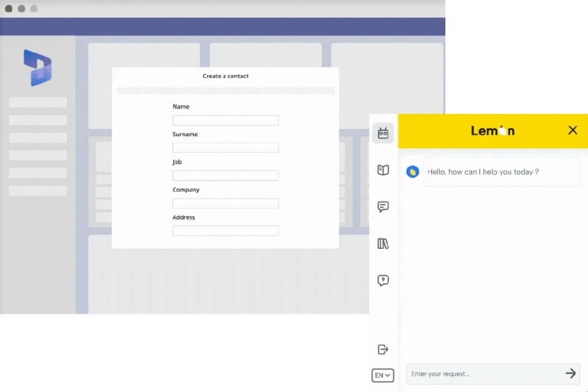Viewport: 588px width, 392px height.
Task: Expand the EN language dropdown
Action: point(383,375)
